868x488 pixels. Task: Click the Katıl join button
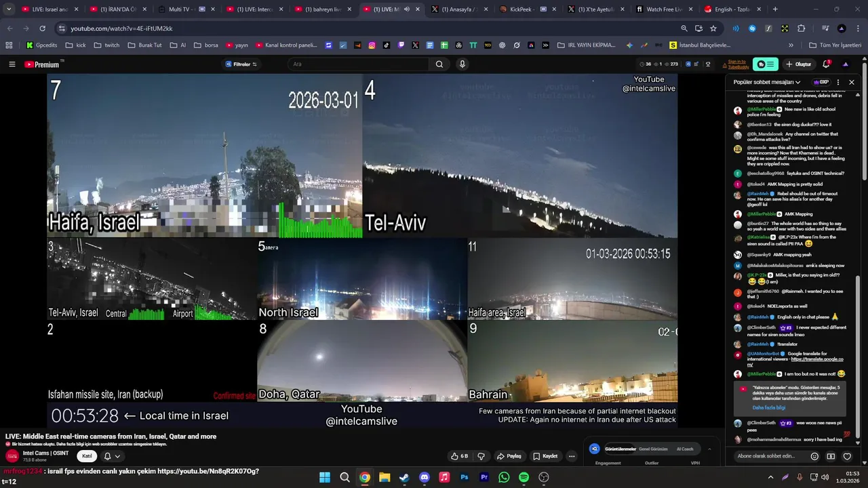(x=87, y=456)
